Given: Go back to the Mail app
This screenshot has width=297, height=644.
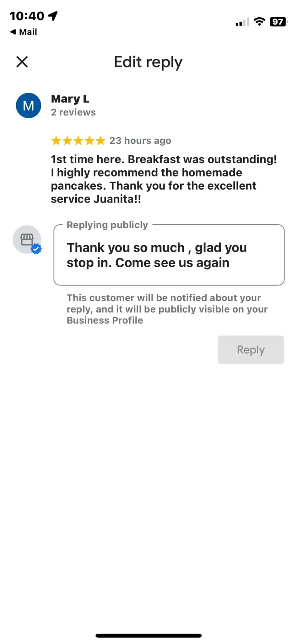Looking at the screenshot, I should tap(24, 32).
